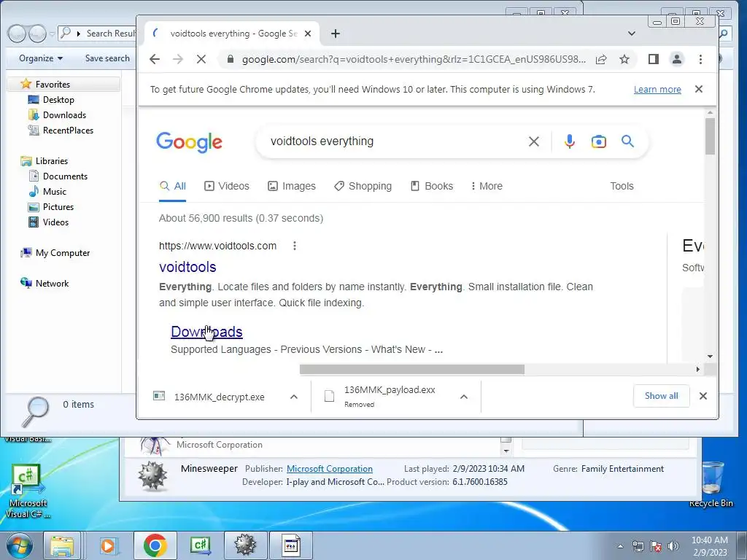
Task: Switch to the Images results tab
Action: pyautogui.click(x=292, y=186)
